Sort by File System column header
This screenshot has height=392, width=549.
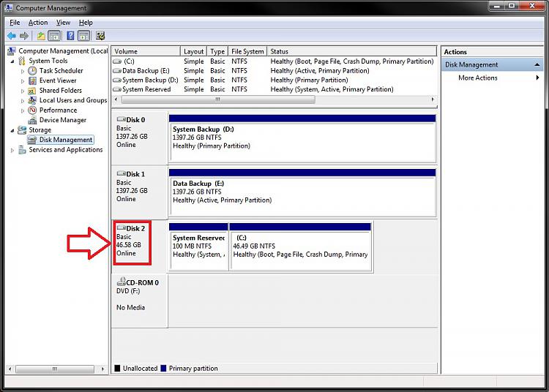click(x=247, y=51)
